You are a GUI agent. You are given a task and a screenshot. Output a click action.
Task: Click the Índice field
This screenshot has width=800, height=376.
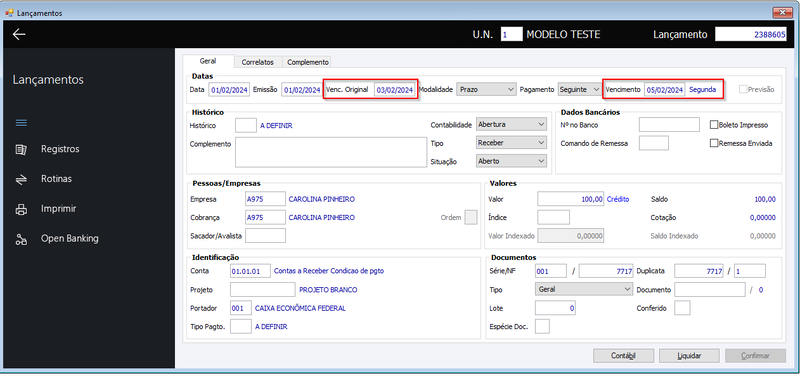click(554, 217)
